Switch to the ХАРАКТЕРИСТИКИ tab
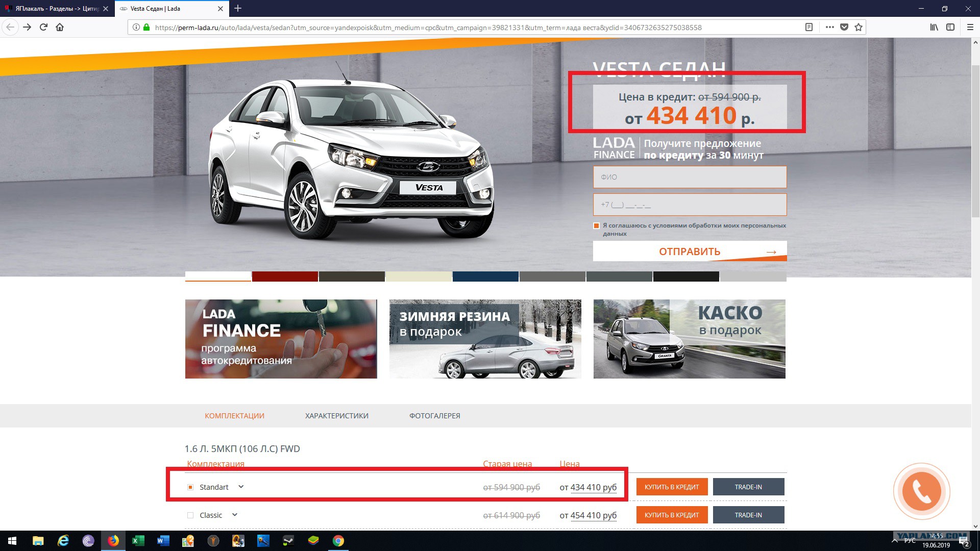The image size is (980, 551). pos(337,416)
